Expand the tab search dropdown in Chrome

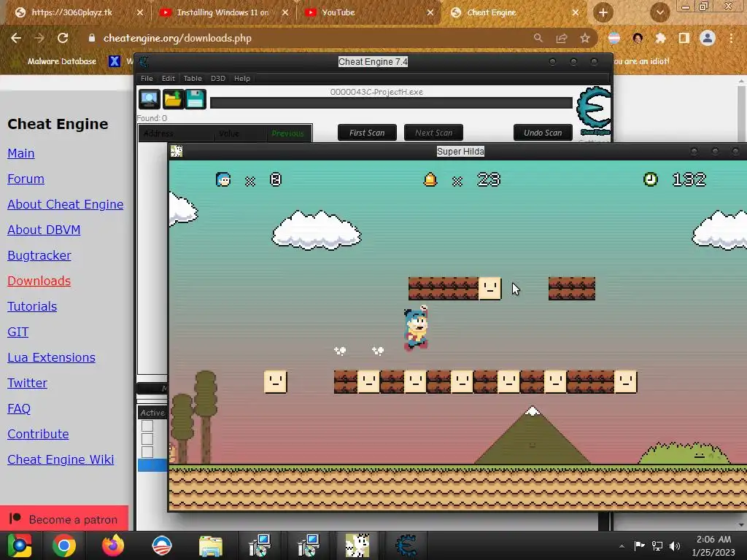659,12
